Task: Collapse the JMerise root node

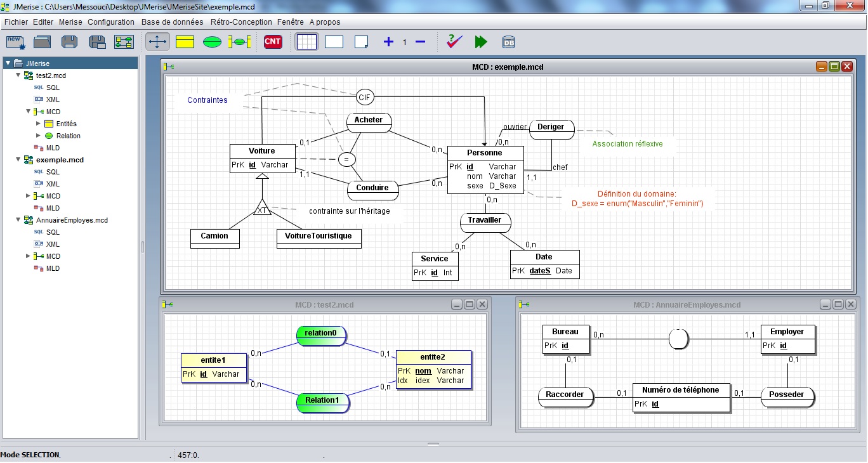Action: (8, 63)
